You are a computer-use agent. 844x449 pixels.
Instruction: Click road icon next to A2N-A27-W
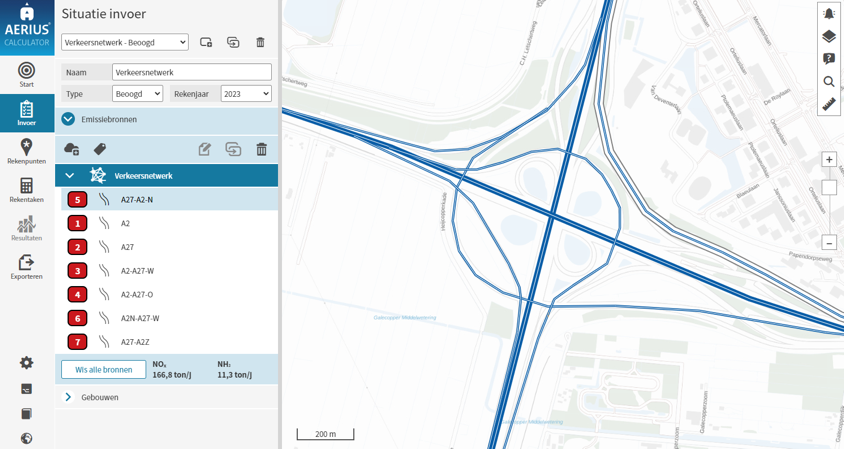tap(104, 318)
